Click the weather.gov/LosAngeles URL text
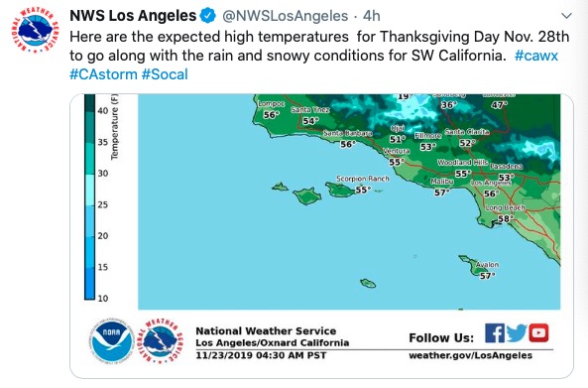This screenshot has height=388, width=588. pos(470,355)
